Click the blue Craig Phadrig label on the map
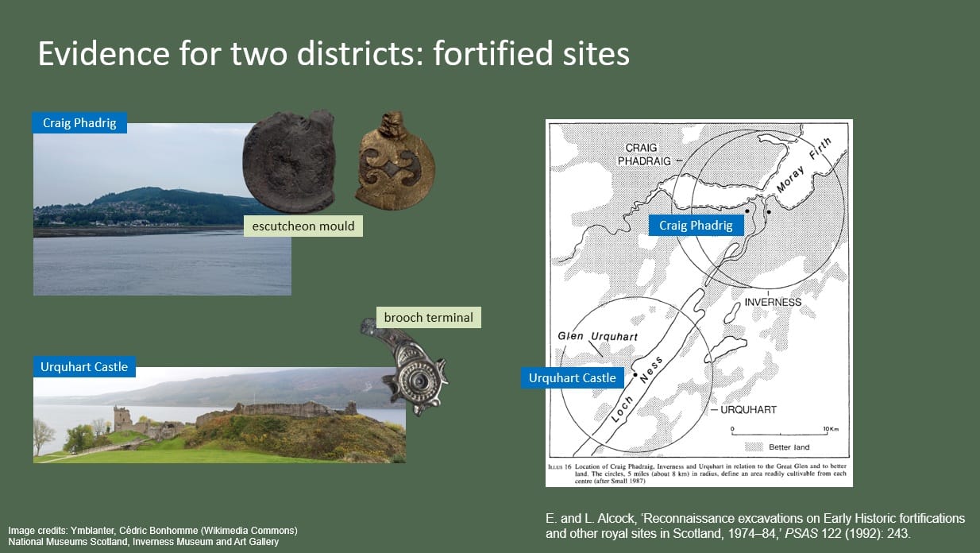Image resolution: width=980 pixels, height=553 pixels. tap(696, 226)
